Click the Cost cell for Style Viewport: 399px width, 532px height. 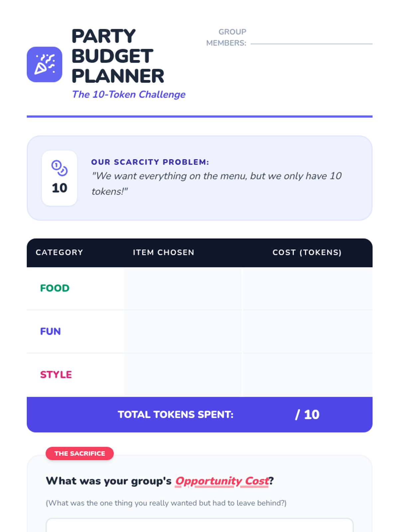308,375
